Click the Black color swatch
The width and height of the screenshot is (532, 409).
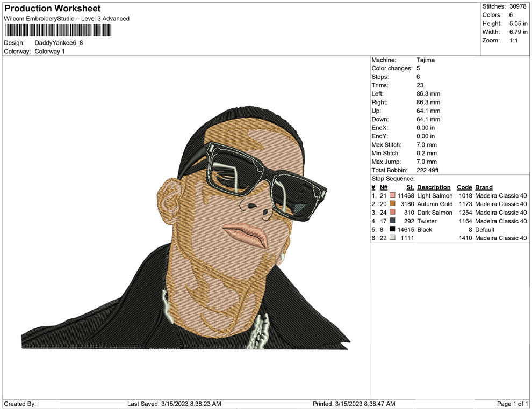coord(393,229)
